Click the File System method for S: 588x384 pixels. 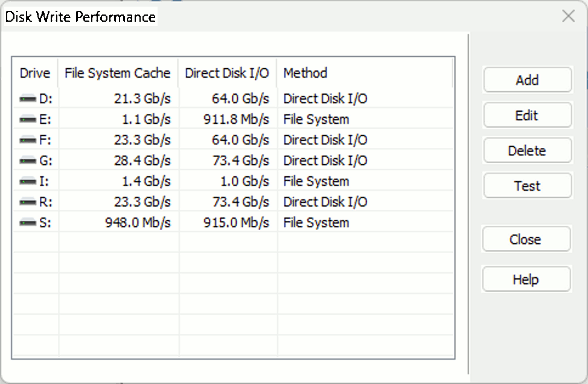click(x=316, y=223)
